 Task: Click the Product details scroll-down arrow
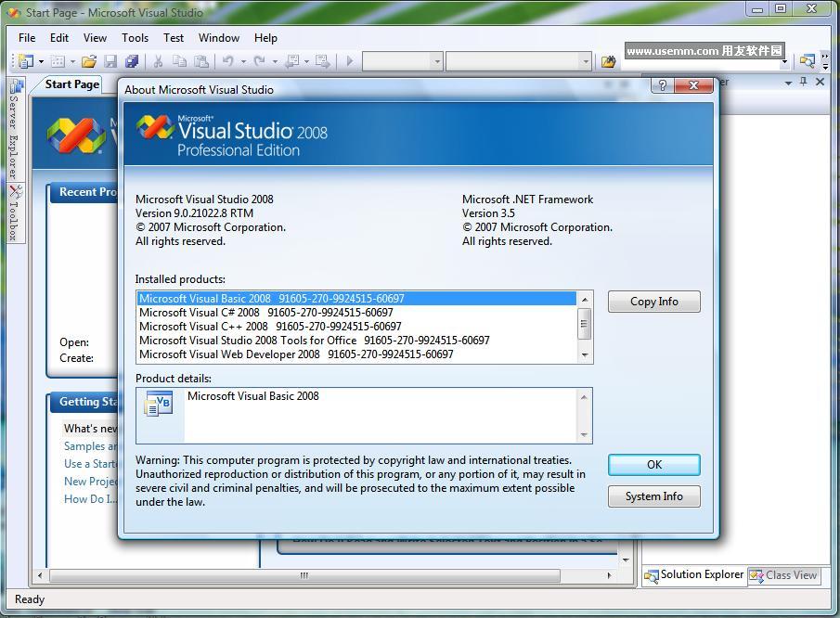(584, 435)
